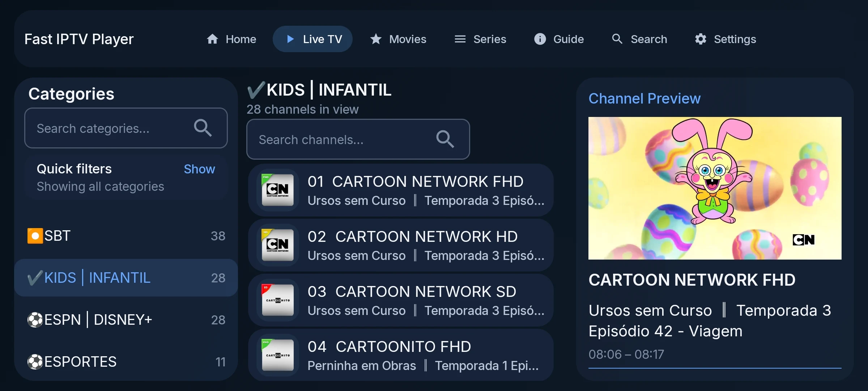The height and width of the screenshot is (391, 868).
Task: Click the Search magnifier icon in navigation
Action: [617, 39]
